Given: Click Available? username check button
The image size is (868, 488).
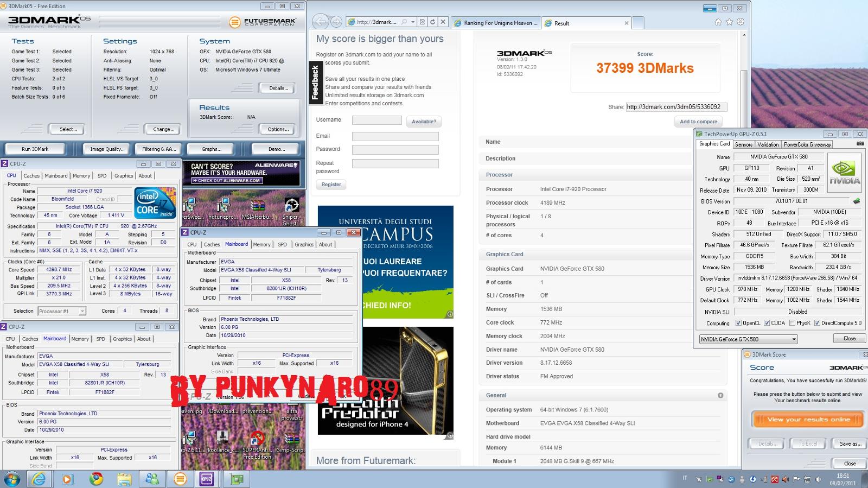Looking at the screenshot, I should [424, 122].
